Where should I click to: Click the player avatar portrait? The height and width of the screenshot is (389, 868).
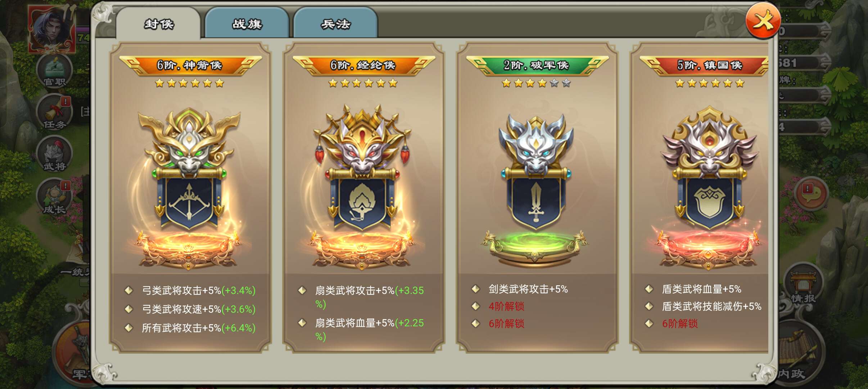point(52,30)
